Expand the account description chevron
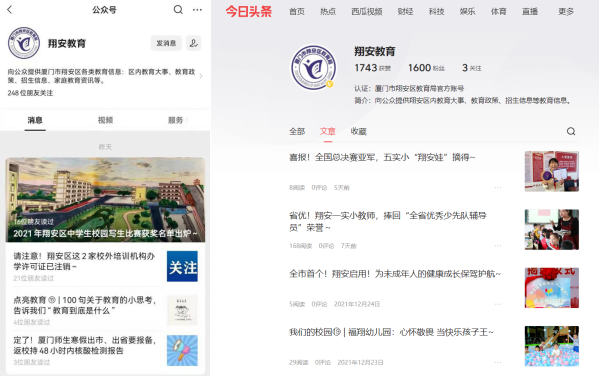The width and height of the screenshot is (600, 380). click(x=201, y=76)
